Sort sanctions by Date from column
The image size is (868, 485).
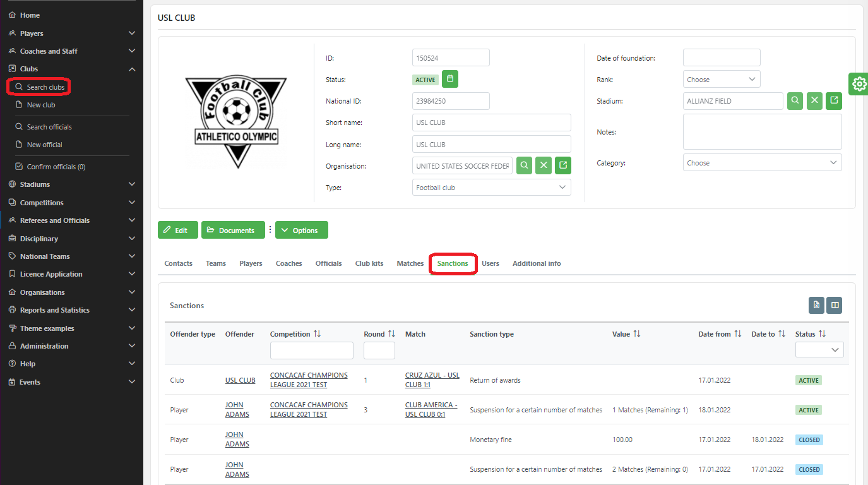pyautogui.click(x=737, y=334)
